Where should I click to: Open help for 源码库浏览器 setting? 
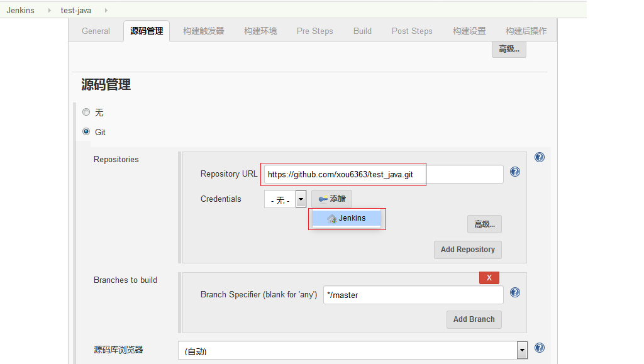click(539, 348)
